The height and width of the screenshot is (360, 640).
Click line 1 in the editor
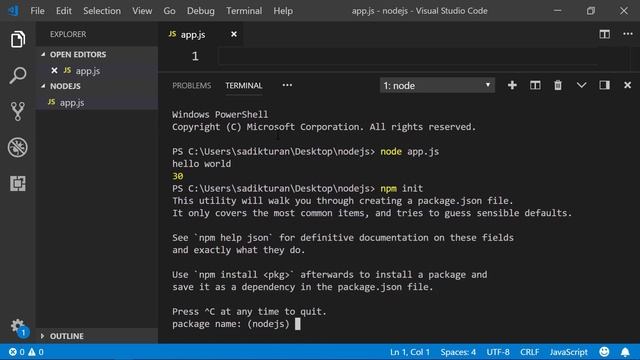click(408, 56)
